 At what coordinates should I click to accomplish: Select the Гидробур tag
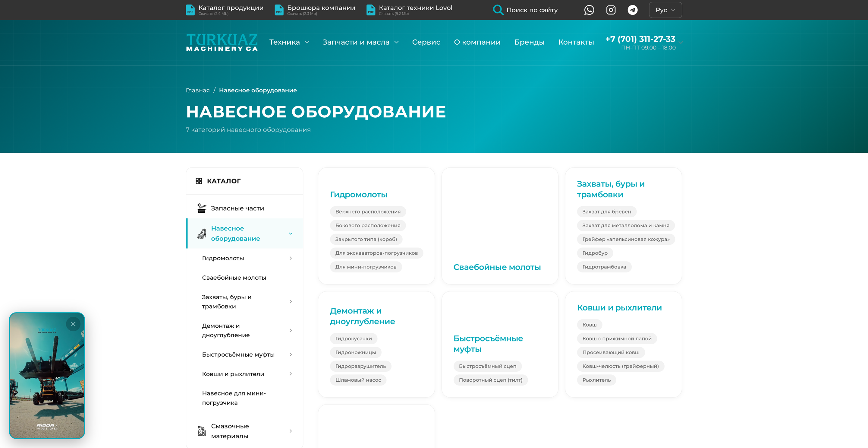(595, 253)
